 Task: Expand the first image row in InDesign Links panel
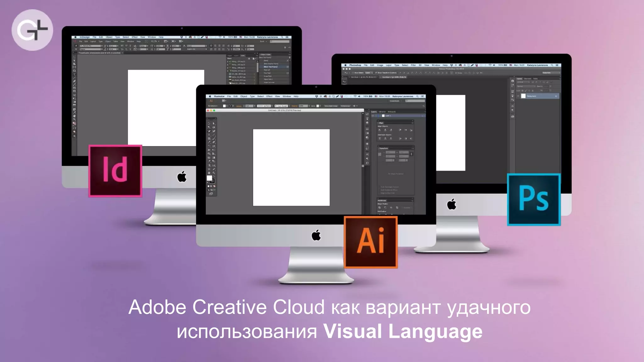(x=228, y=62)
